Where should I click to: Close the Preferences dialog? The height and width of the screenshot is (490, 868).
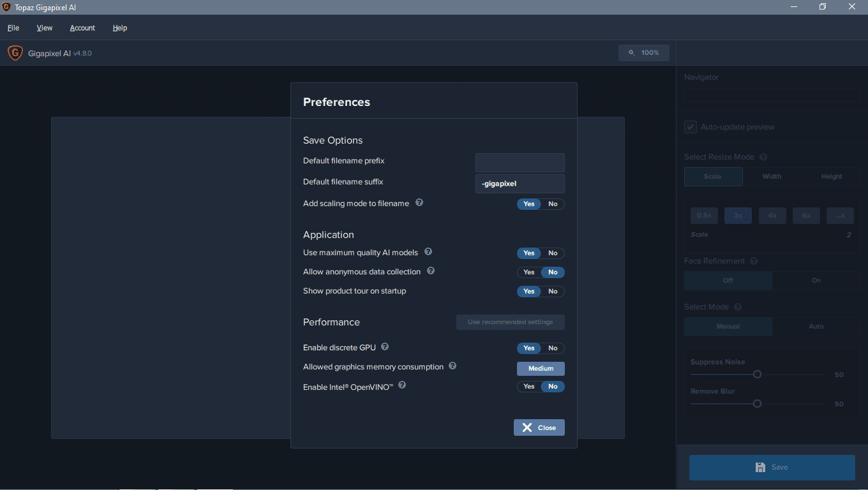point(539,427)
